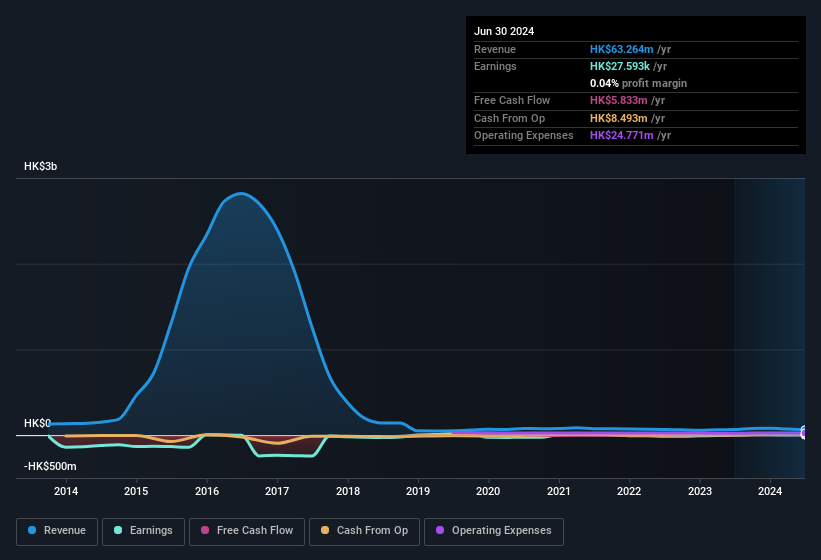This screenshot has width=821, height=560.
Task: Click the 2021 x-axis label
Action: click(x=559, y=491)
